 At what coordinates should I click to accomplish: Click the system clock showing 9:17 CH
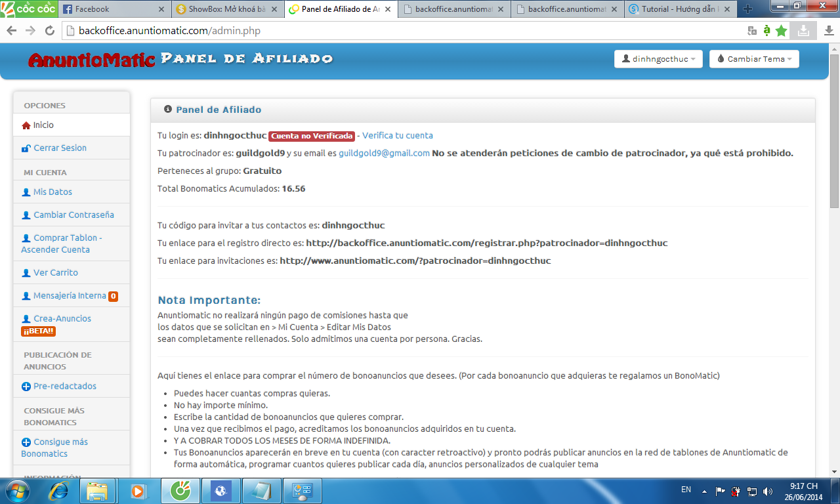pos(803,491)
